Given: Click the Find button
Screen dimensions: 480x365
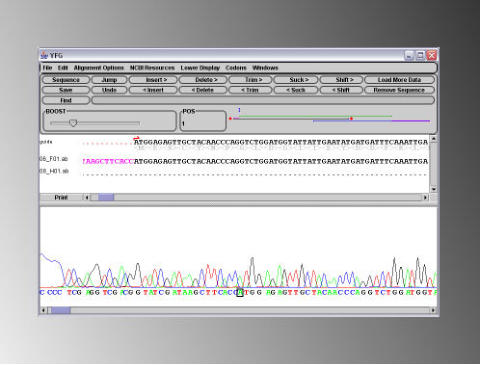Looking at the screenshot, I should coord(66,100).
